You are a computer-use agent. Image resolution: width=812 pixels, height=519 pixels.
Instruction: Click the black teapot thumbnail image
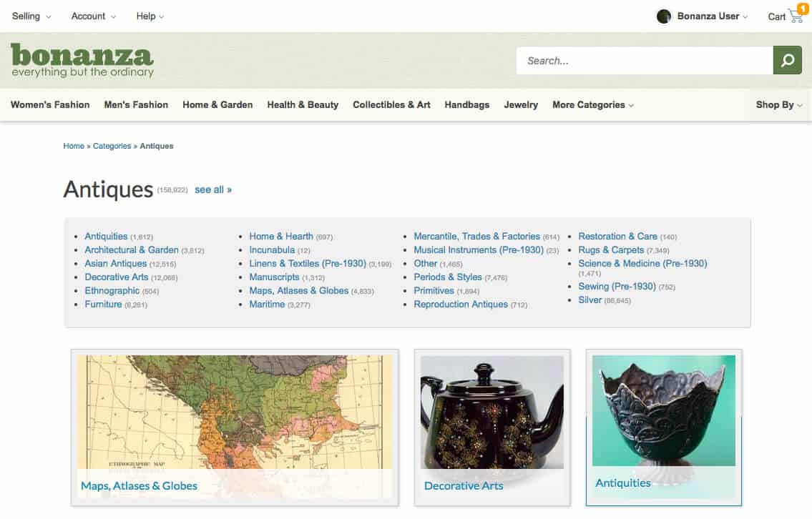click(x=492, y=412)
